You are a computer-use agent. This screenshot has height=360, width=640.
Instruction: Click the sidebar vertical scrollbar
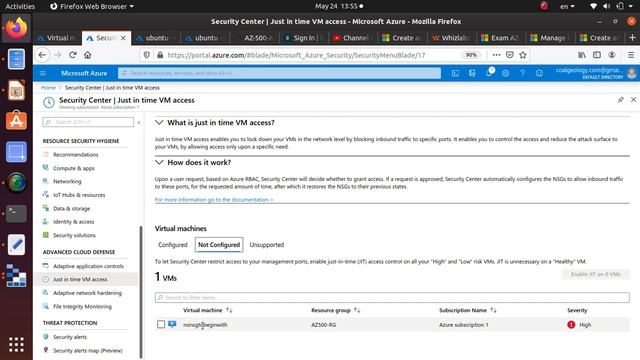pos(141,292)
